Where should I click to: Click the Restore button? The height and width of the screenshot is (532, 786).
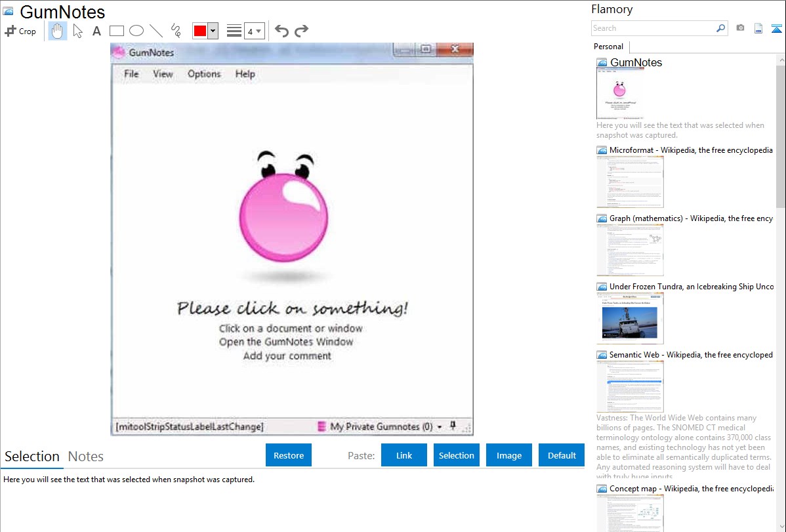289,455
